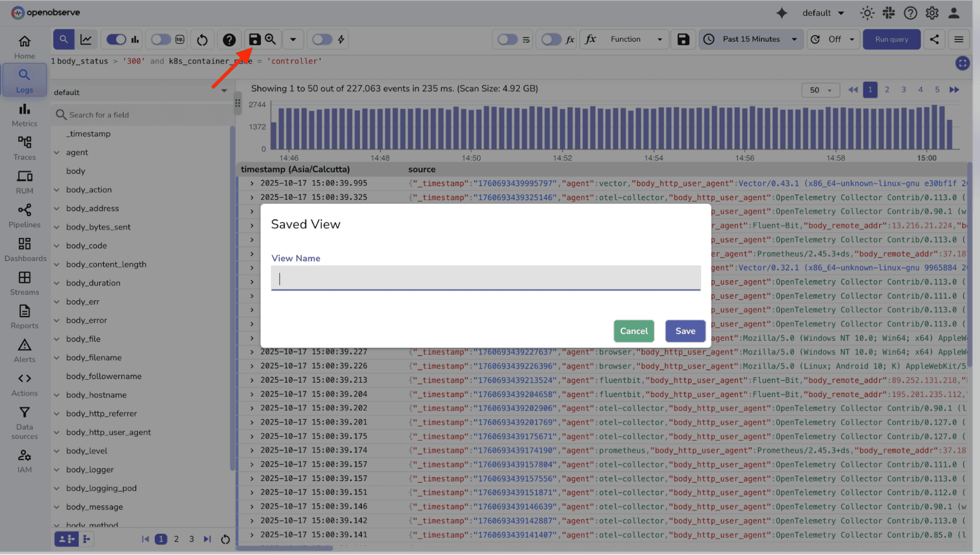Screen dimensions: 980x555
Task: Save the view with the Save button
Action: 685,331
